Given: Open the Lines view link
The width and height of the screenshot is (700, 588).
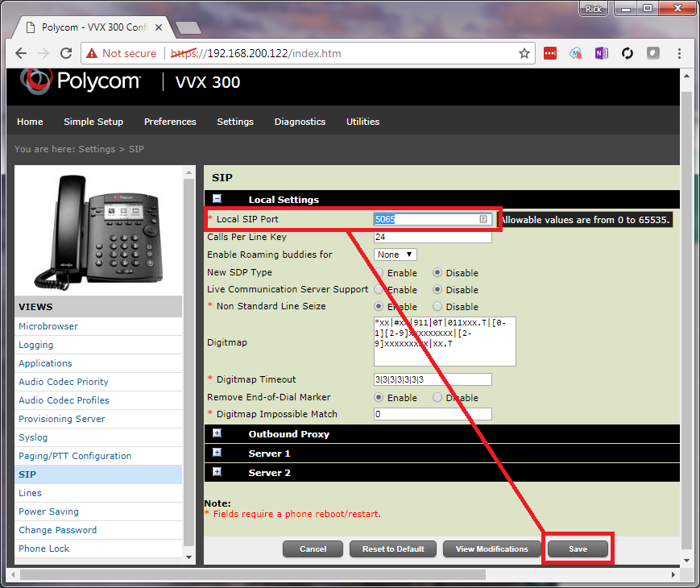Looking at the screenshot, I should (30, 493).
